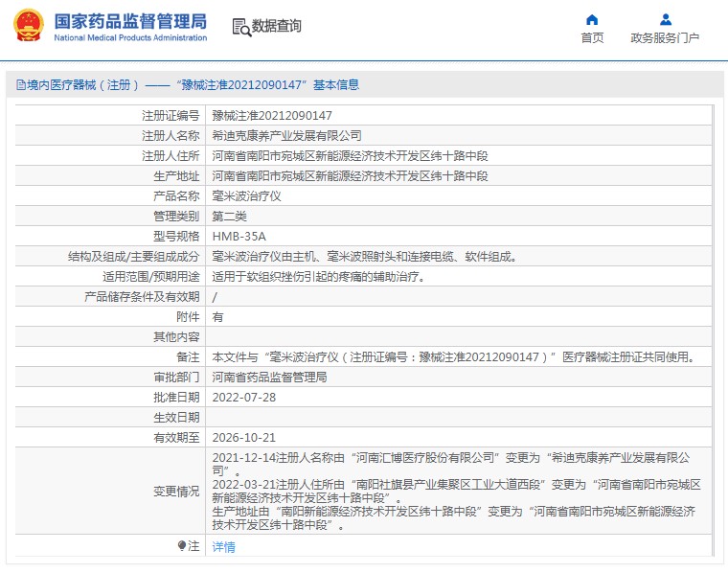Click the product name 毫米波治疗仪 cell
The image size is (728, 573).
(246, 195)
